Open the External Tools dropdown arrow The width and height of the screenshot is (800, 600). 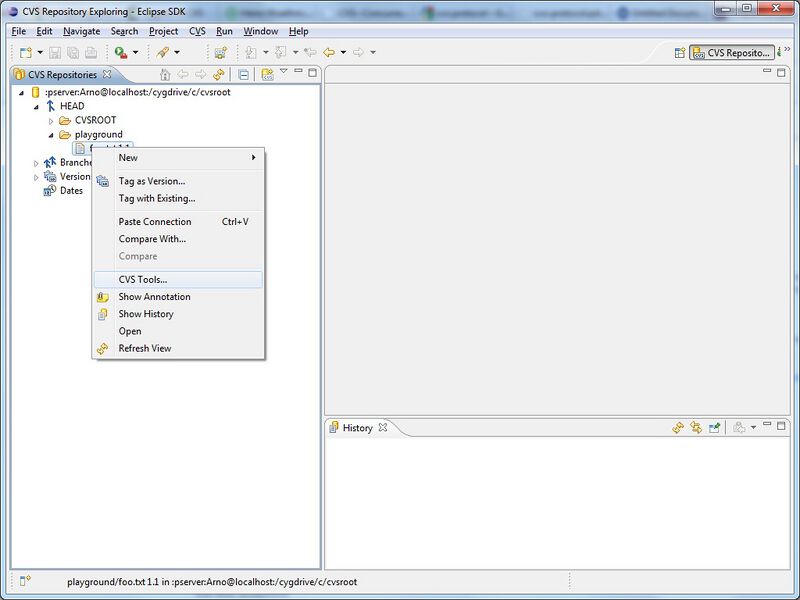[x=135, y=53]
